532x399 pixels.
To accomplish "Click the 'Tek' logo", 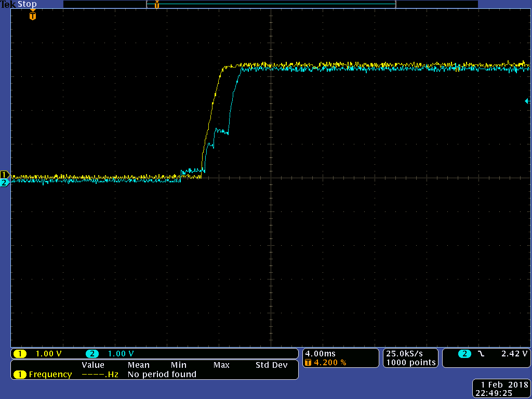I will tap(8, 4).
